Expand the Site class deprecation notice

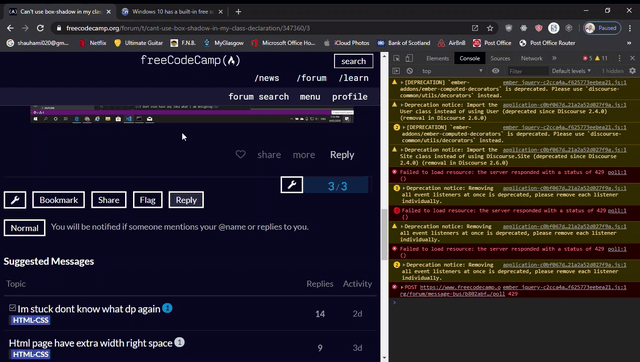click(402, 150)
